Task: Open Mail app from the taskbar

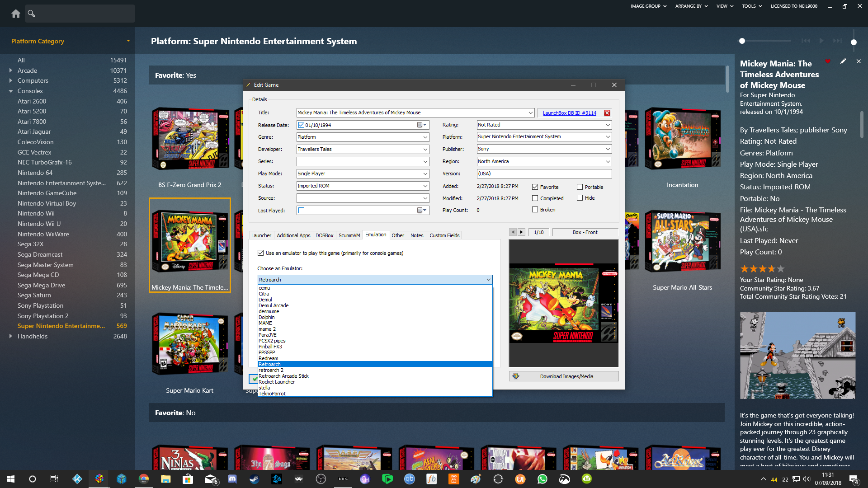Action: (210, 479)
